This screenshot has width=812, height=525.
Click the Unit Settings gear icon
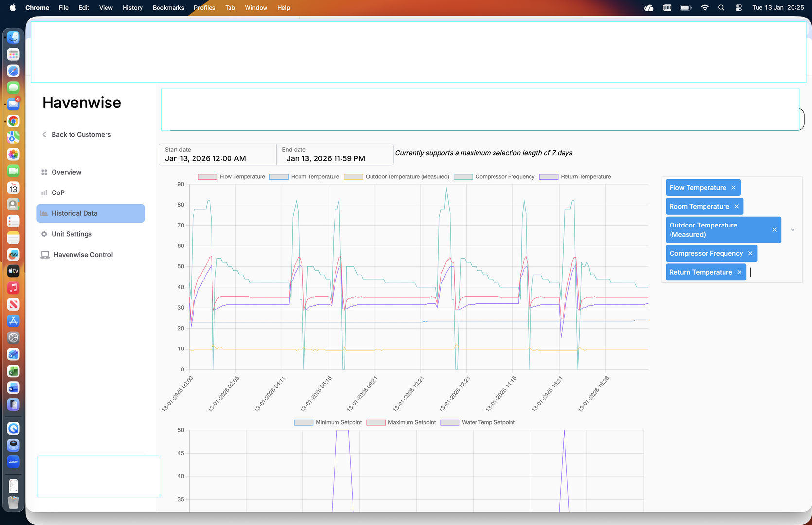[44, 234]
